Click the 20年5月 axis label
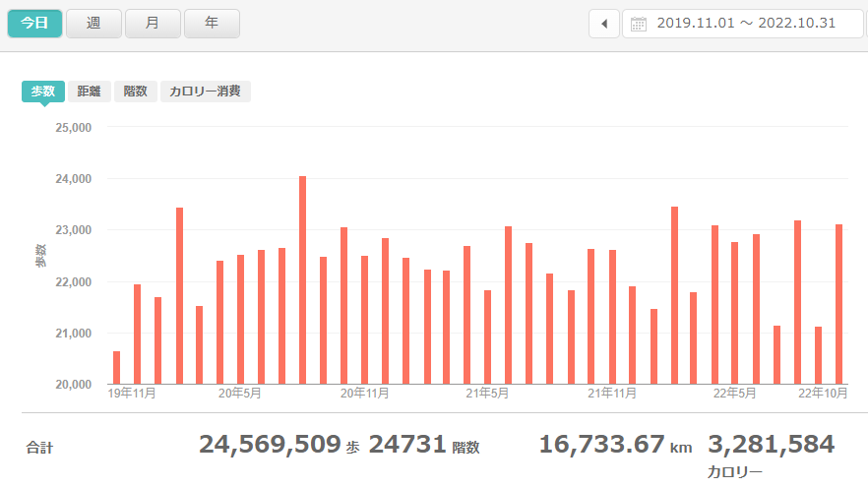This screenshot has width=868, height=488. [x=240, y=394]
